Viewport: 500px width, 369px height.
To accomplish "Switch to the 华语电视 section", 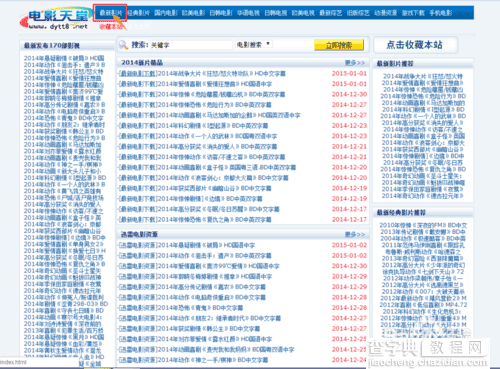I will coord(248,13).
